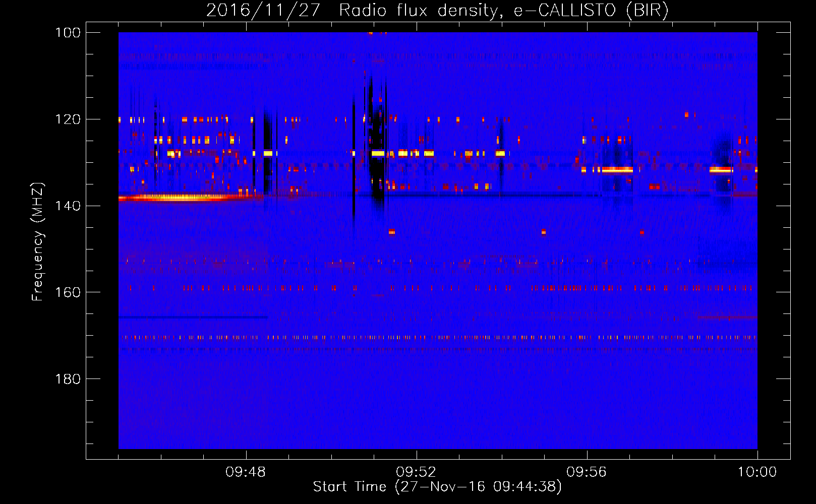Click the plot title 'Radio flux density, e-CALLISTO (BIR)'
This screenshot has width=816, height=504.
coord(504,11)
